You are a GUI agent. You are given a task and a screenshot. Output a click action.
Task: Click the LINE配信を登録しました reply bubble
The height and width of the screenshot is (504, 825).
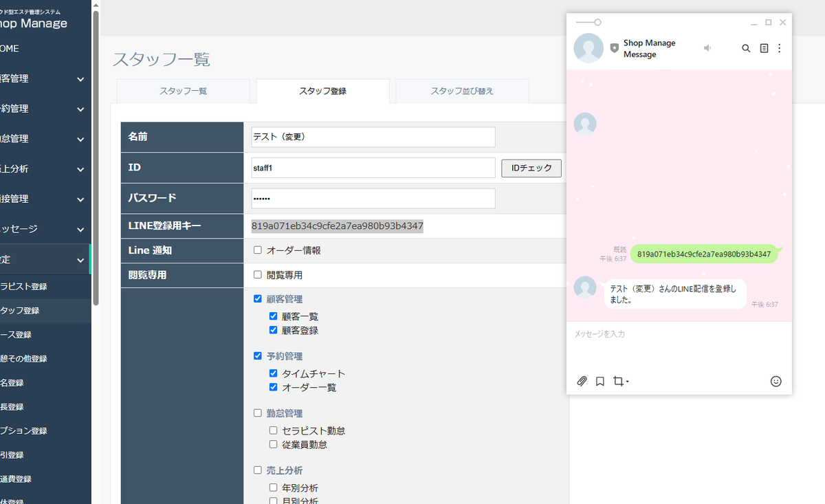click(675, 294)
